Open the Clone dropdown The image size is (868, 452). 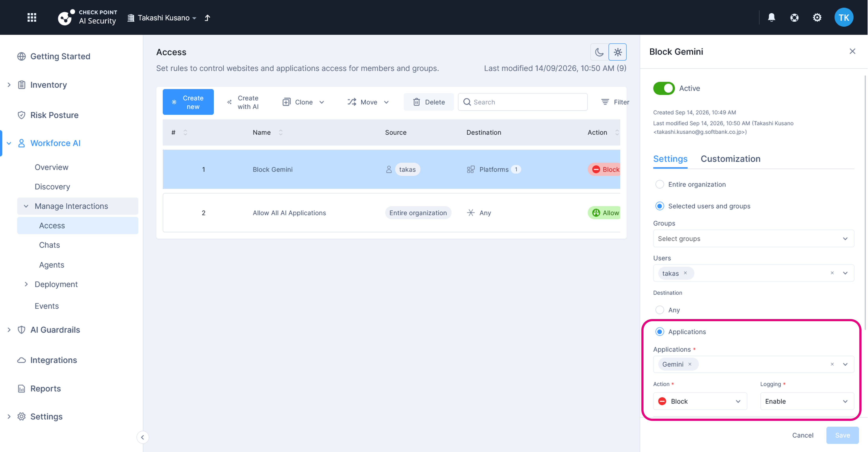click(303, 102)
